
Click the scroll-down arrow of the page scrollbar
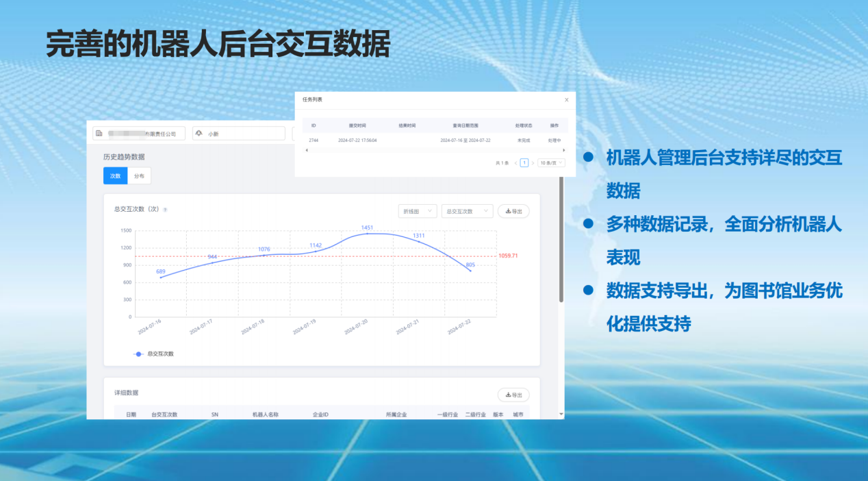[561, 414]
